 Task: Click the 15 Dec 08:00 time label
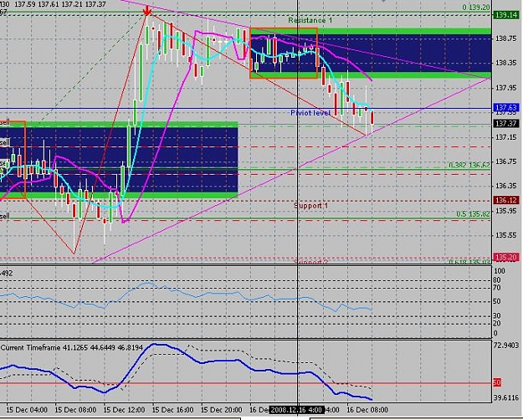pyautogui.click(x=75, y=410)
